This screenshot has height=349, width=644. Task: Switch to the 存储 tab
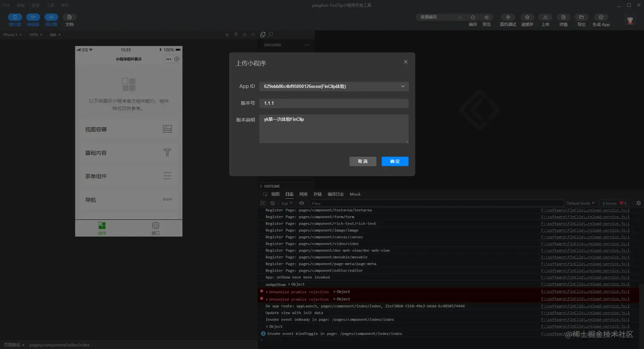[x=318, y=194]
